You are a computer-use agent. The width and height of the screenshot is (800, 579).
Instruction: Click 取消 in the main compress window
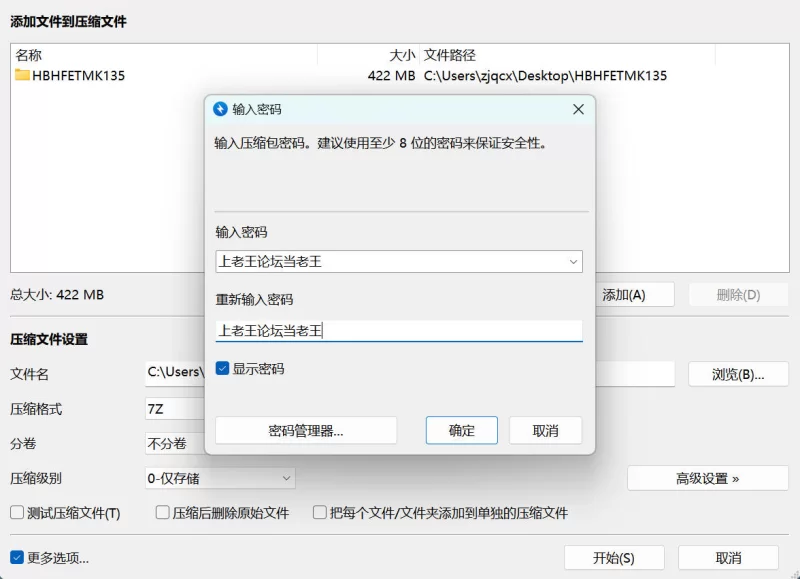(728, 558)
